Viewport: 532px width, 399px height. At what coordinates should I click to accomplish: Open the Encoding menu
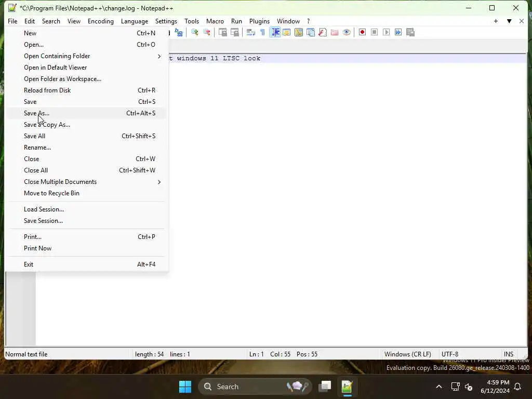[x=101, y=21]
